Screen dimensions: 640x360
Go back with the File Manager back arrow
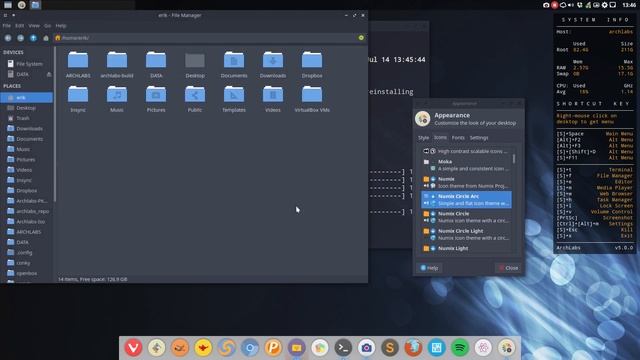click(8, 38)
